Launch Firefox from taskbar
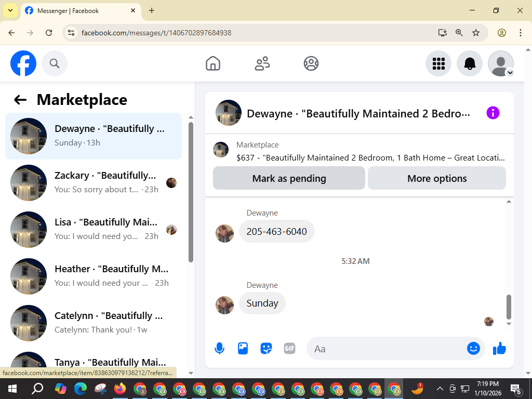This screenshot has width=532, height=399. pos(120,389)
